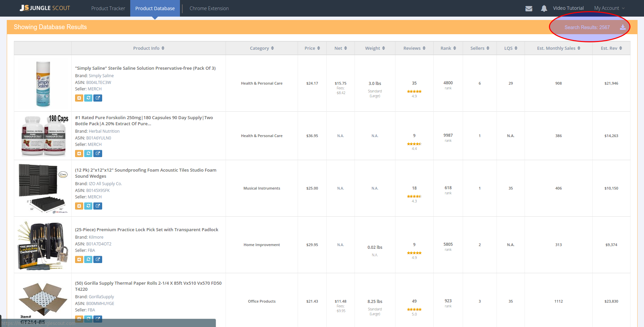This screenshot has height=327, width=644.
Task: Open the acoustic foam tiles product image
Action: coord(43,188)
